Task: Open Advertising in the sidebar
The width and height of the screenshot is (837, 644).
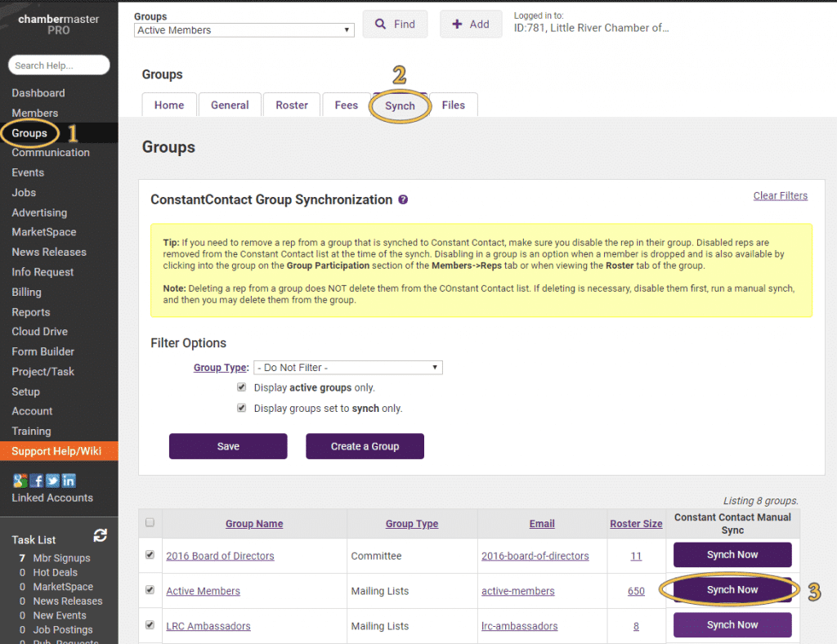Action: click(x=39, y=212)
